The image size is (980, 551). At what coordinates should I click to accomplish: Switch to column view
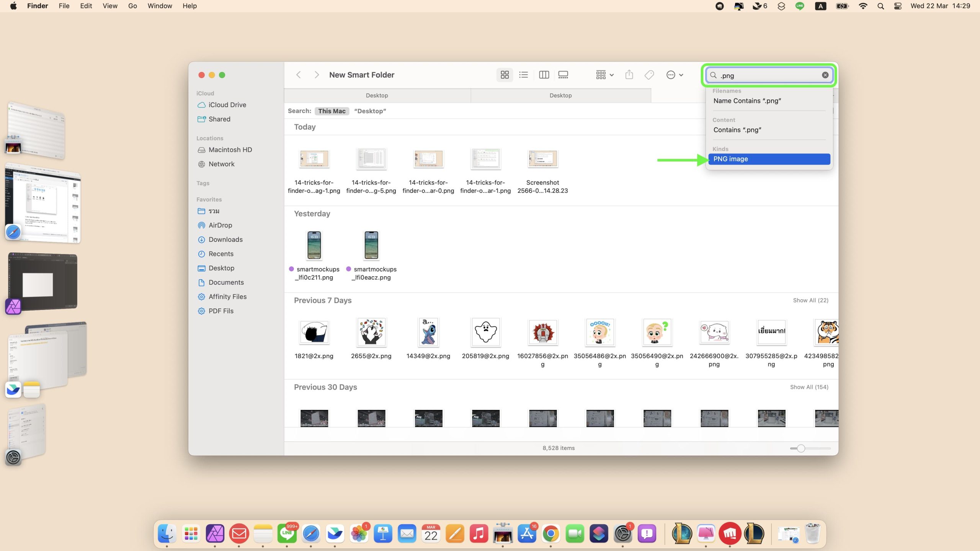(x=544, y=75)
